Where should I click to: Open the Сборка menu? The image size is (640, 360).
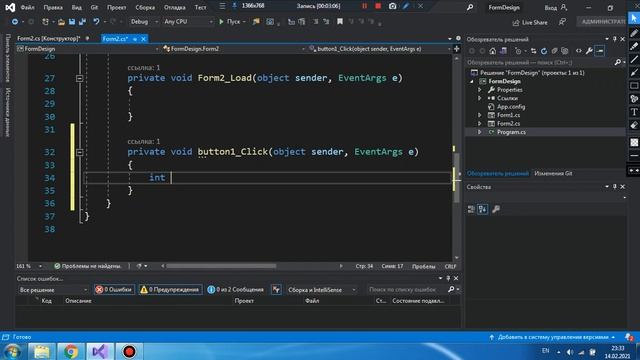click(145, 7)
